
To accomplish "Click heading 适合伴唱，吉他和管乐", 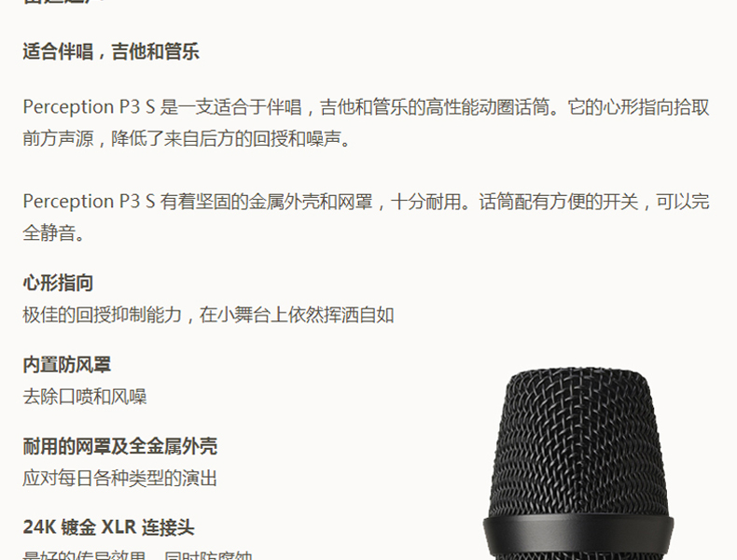I will (x=111, y=51).
